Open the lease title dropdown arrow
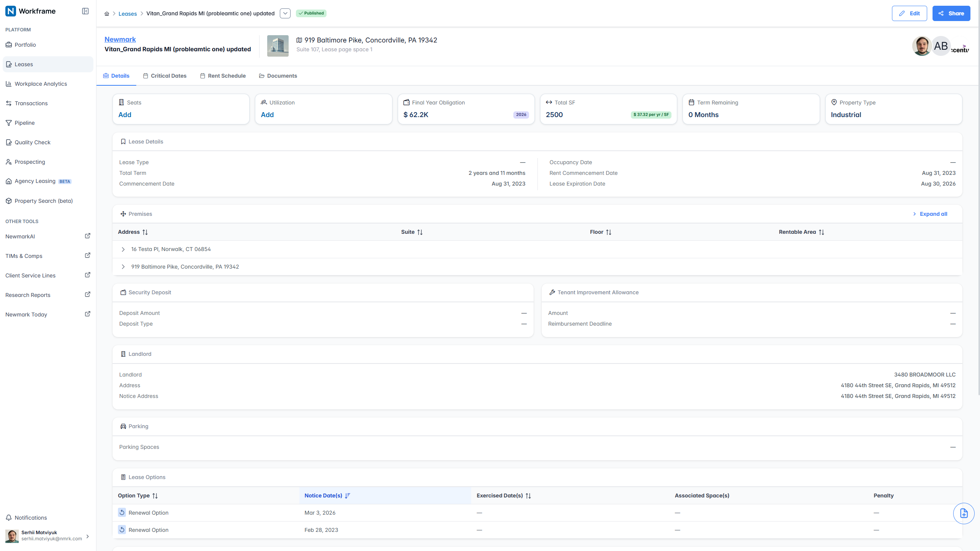Image resolution: width=980 pixels, height=551 pixels. coord(285,13)
